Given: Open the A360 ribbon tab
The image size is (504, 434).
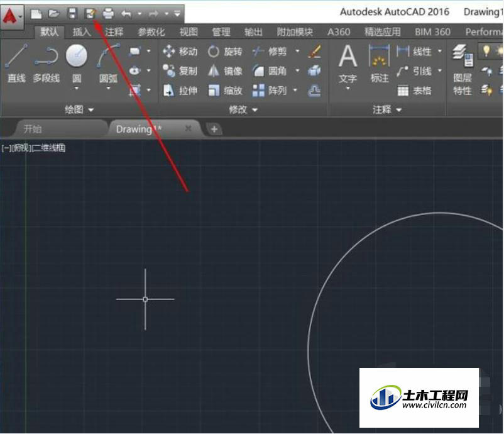Looking at the screenshot, I should click(339, 32).
